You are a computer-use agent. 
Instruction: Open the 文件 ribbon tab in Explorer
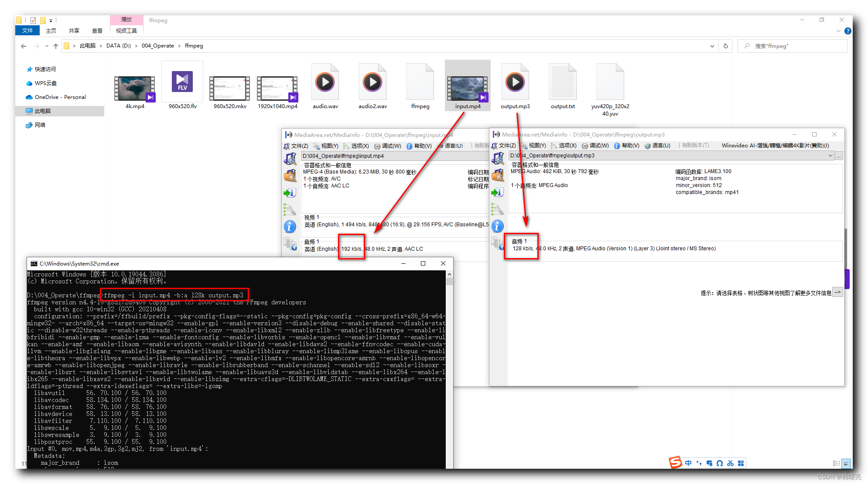point(27,31)
